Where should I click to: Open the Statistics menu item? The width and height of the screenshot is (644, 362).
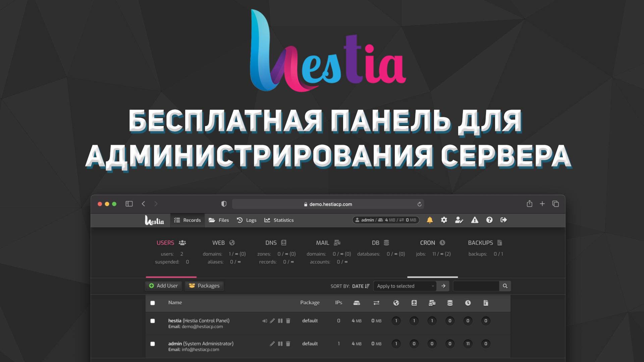pyautogui.click(x=279, y=220)
